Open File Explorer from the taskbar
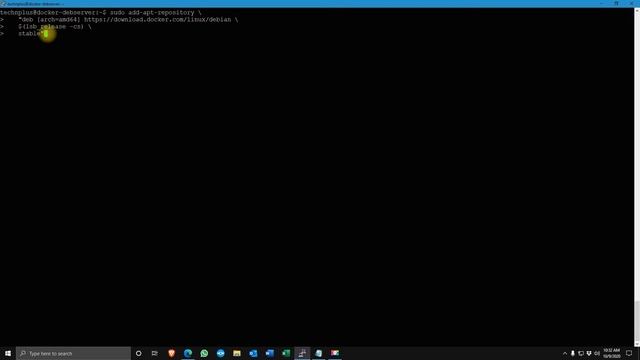Screen dimensions: 640x360 click(x=237, y=353)
